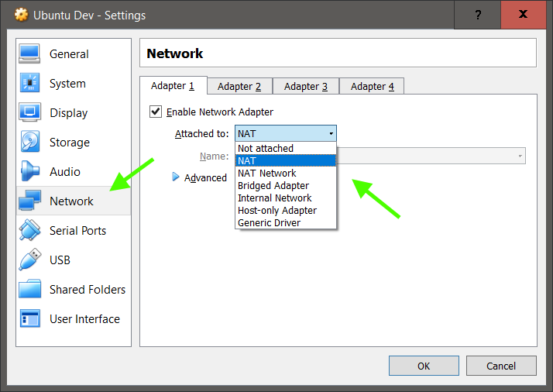The width and height of the screenshot is (553, 392).
Task: Click the Storage disk icon
Action: pyautogui.click(x=29, y=142)
